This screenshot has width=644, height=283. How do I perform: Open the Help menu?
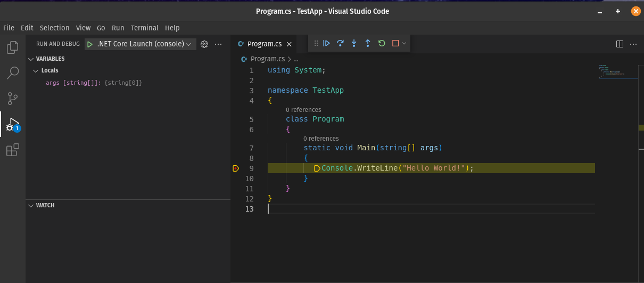coord(172,28)
